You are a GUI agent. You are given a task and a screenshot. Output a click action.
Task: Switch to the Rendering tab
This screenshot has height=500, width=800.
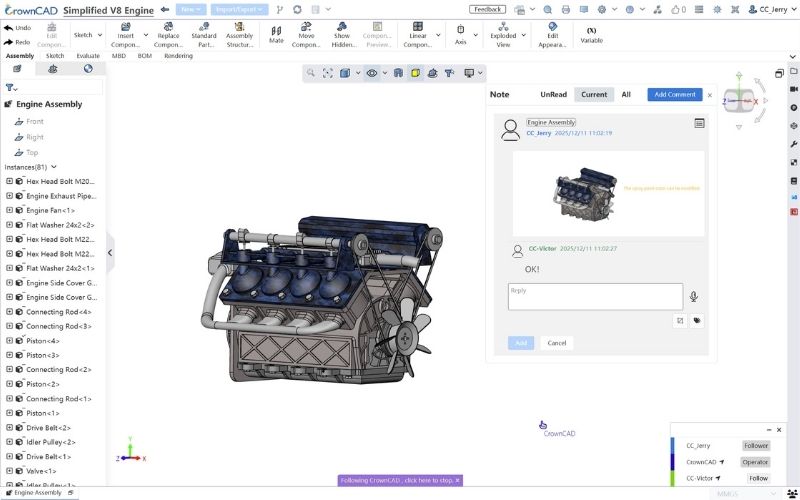(x=179, y=56)
